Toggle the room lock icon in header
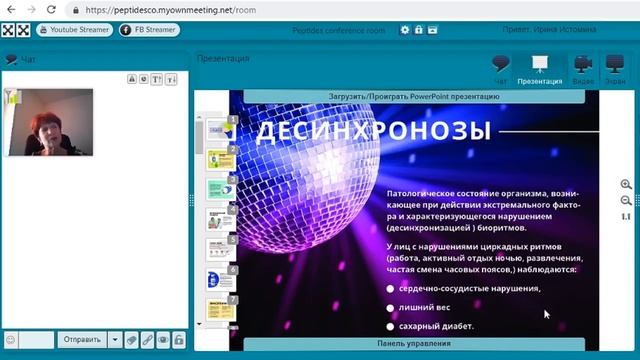This screenshot has height=360, width=640. pos(418,30)
